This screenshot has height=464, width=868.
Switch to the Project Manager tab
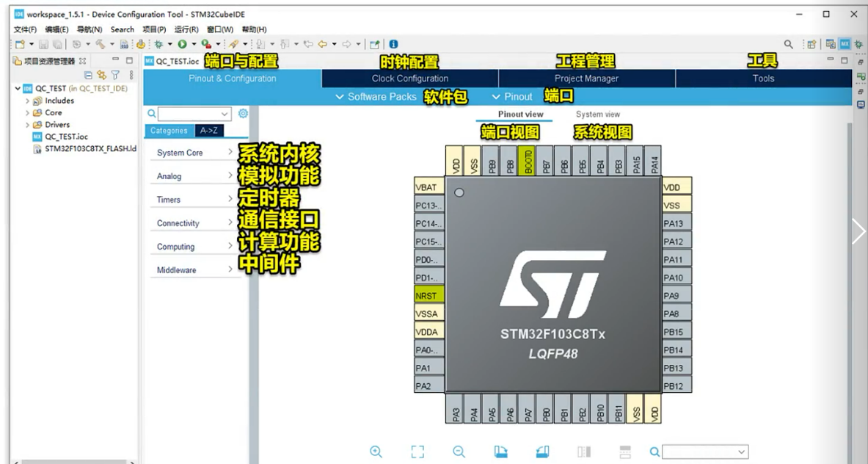(587, 79)
